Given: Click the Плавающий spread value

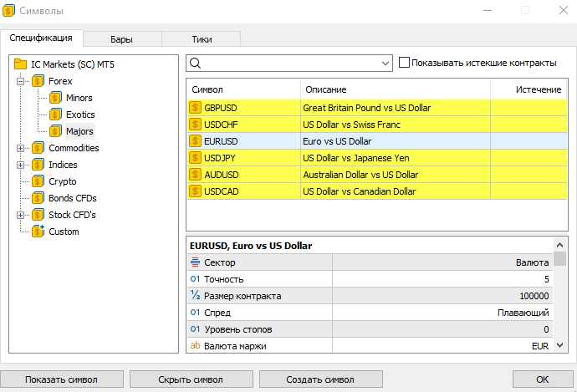Looking at the screenshot, I should (x=523, y=313).
